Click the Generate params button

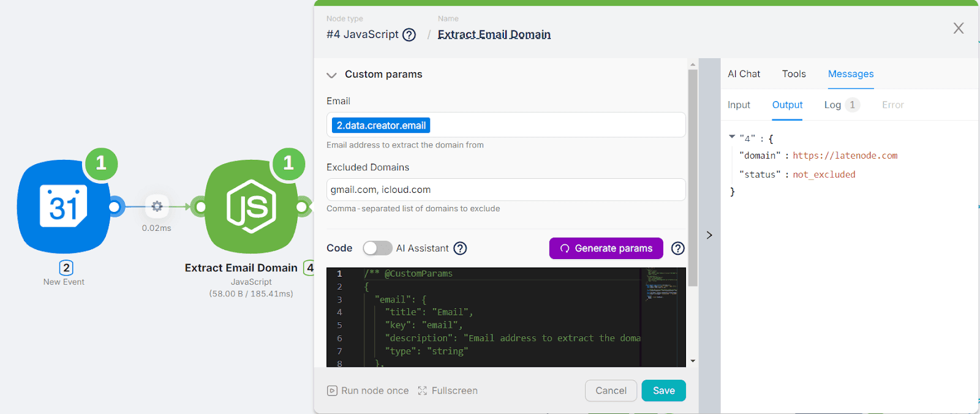click(606, 248)
